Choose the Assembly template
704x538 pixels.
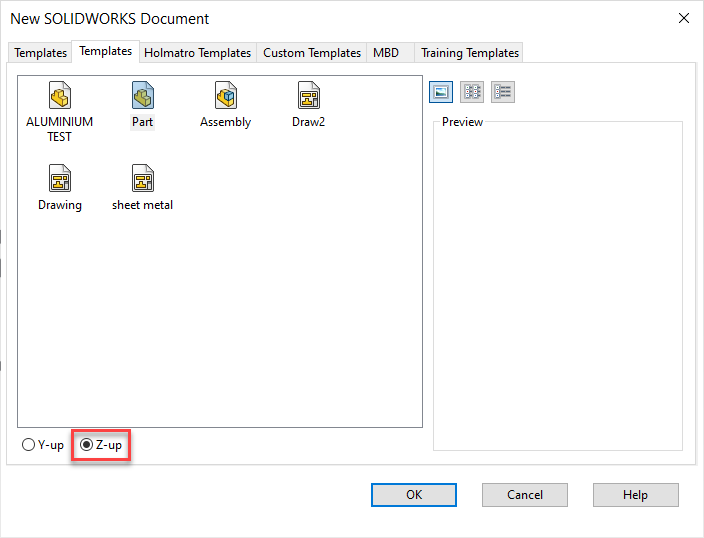pos(225,97)
